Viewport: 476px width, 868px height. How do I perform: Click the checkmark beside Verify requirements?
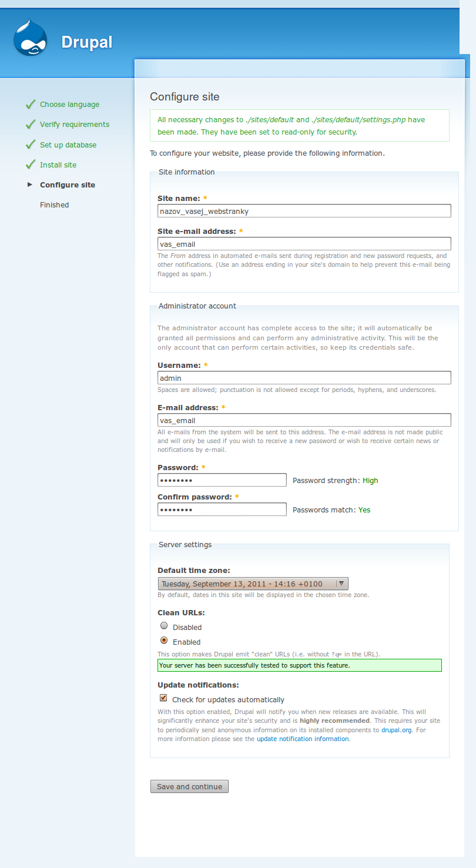[x=31, y=125]
